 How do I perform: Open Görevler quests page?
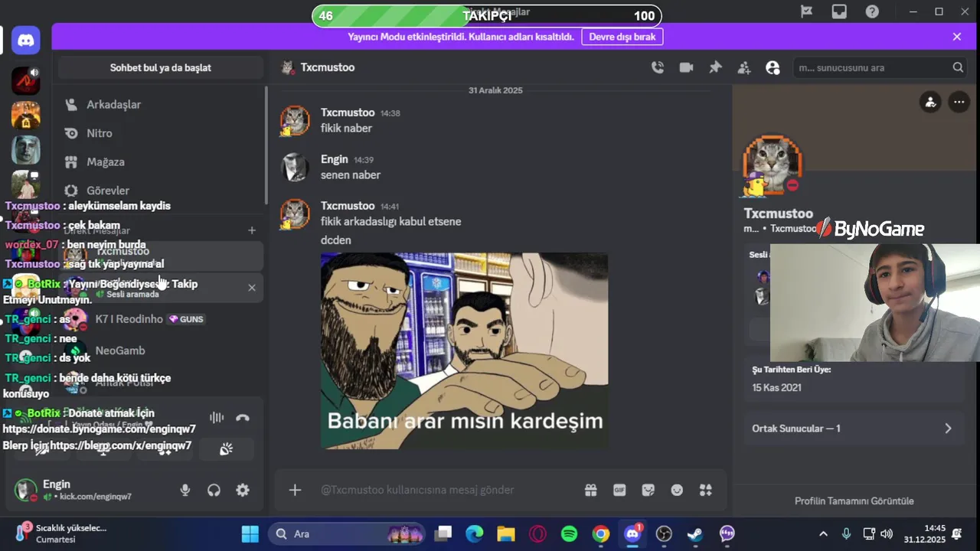click(161, 191)
